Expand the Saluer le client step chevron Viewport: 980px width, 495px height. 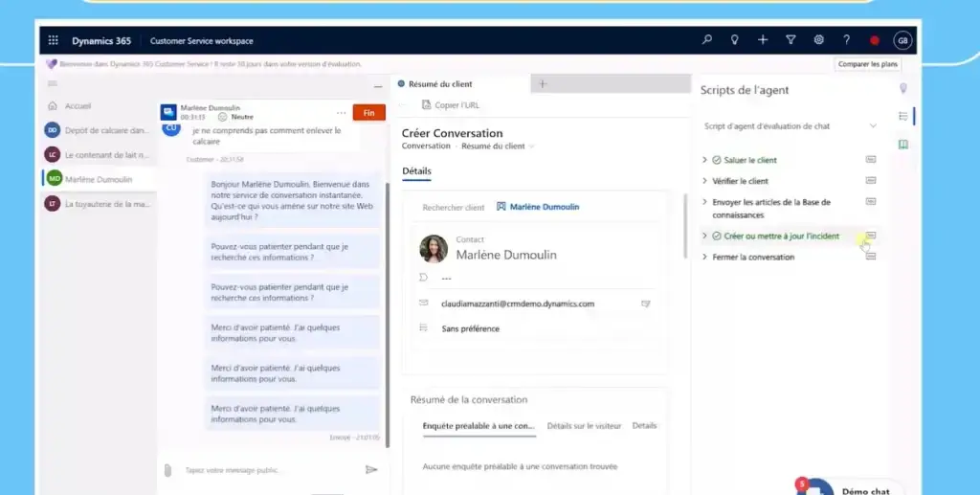tap(704, 160)
